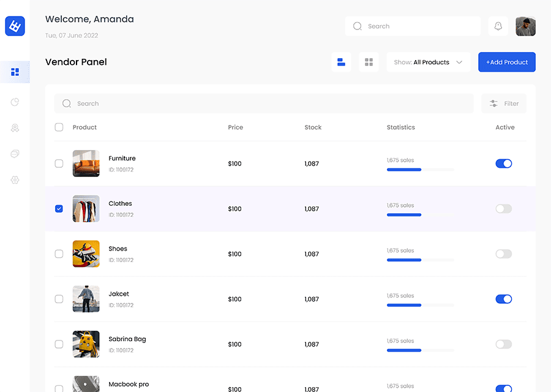Click the notification bell icon
Viewport: 551px width, 392px height.
point(498,26)
